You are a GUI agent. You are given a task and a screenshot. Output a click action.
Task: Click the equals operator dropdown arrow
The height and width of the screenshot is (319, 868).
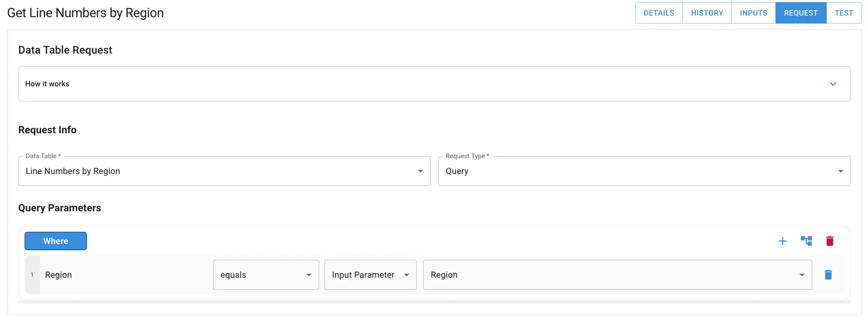(x=309, y=275)
